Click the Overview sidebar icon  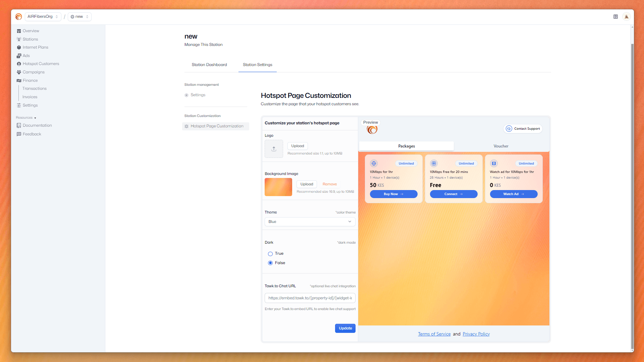point(19,31)
